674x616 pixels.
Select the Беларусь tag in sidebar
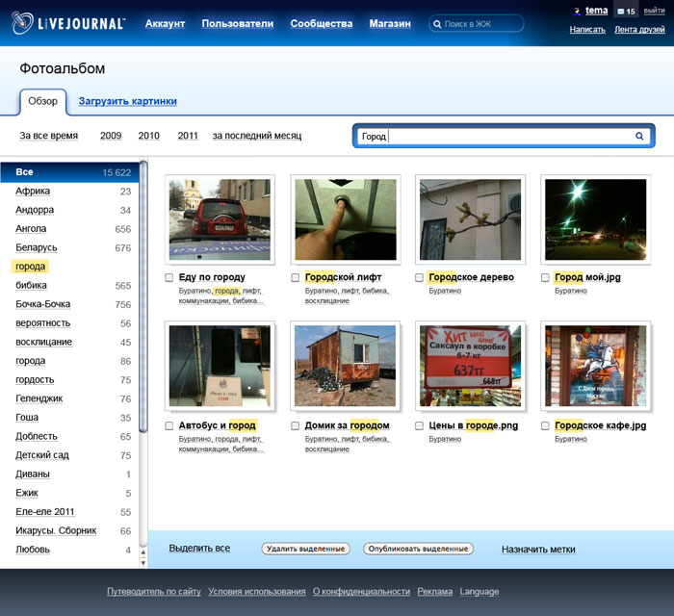pos(37,247)
